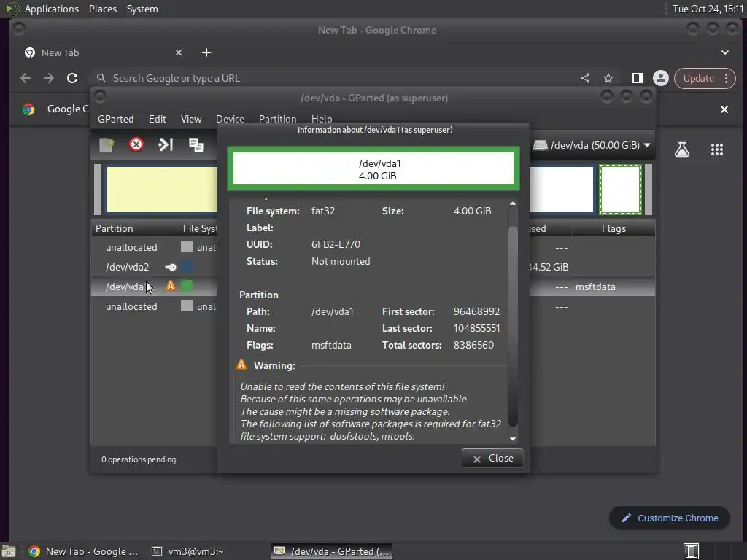Click the dialog scrollbar up arrow
This screenshot has height=560, width=747.
(513, 204)
